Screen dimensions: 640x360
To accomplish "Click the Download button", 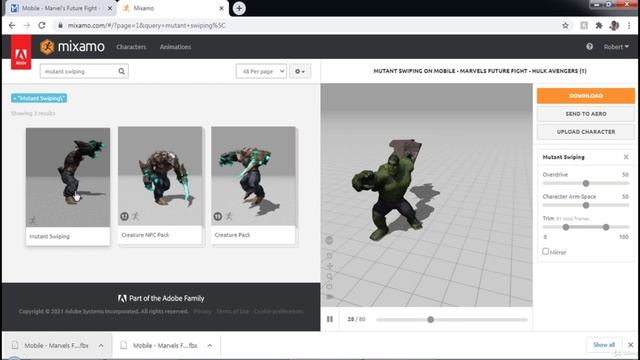I will point(586,96).
